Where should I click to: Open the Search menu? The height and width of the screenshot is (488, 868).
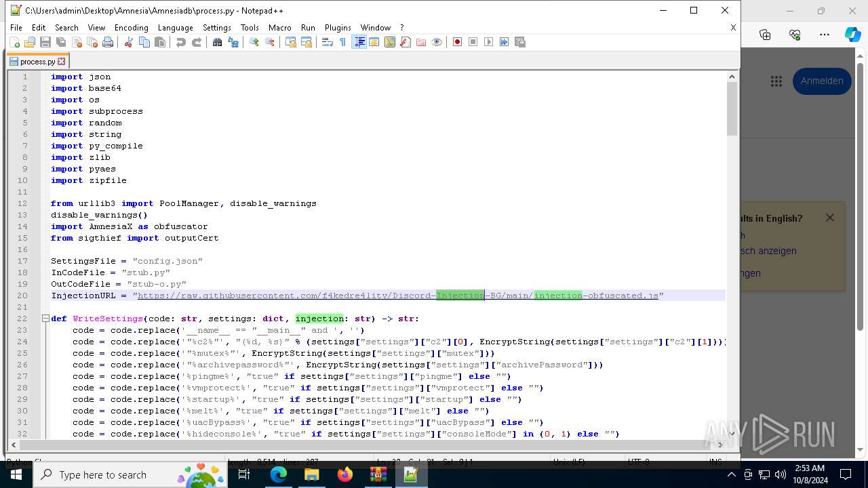tap(66, 28)
